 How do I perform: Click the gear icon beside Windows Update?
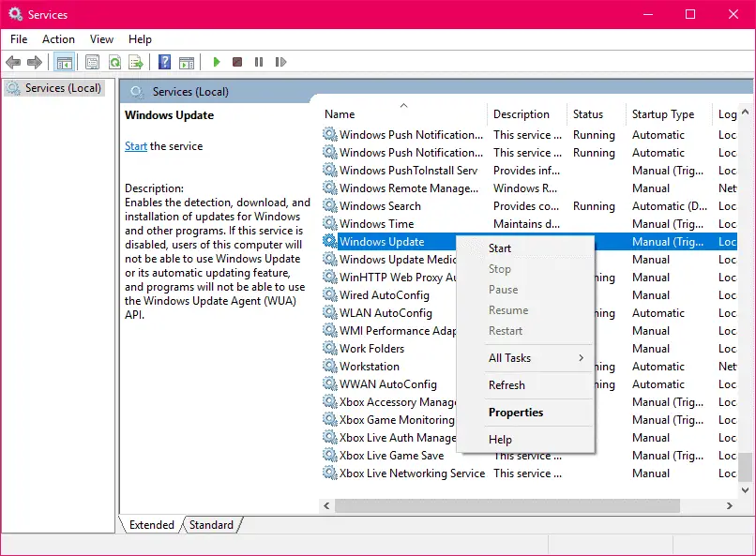(x=330, y=241)
